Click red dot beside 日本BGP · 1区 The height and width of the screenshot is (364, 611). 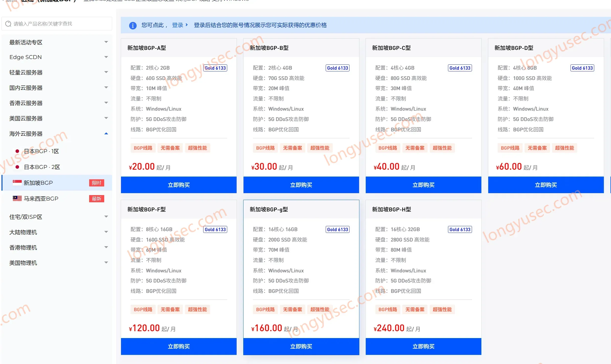[17, 151]
